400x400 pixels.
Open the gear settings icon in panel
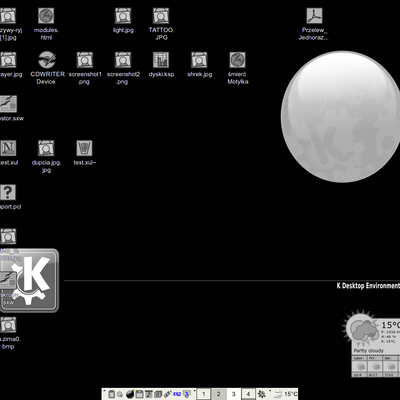[262, 394]
